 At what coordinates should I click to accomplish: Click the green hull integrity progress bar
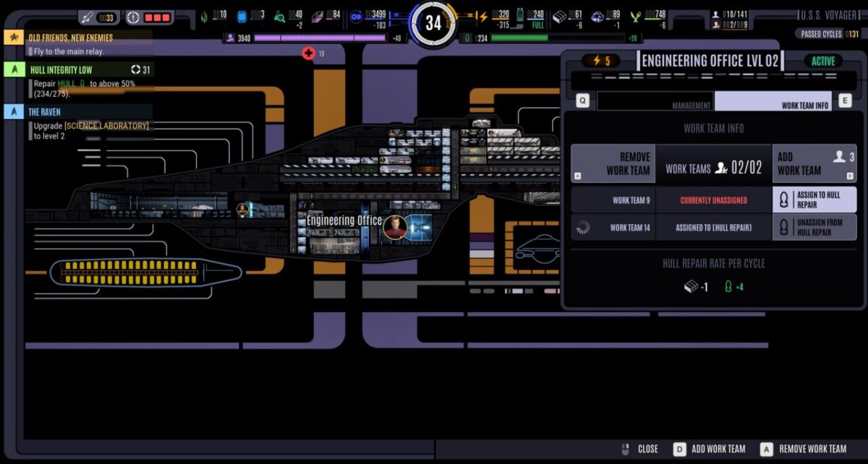pyautogui.click(x=557, y=38)
